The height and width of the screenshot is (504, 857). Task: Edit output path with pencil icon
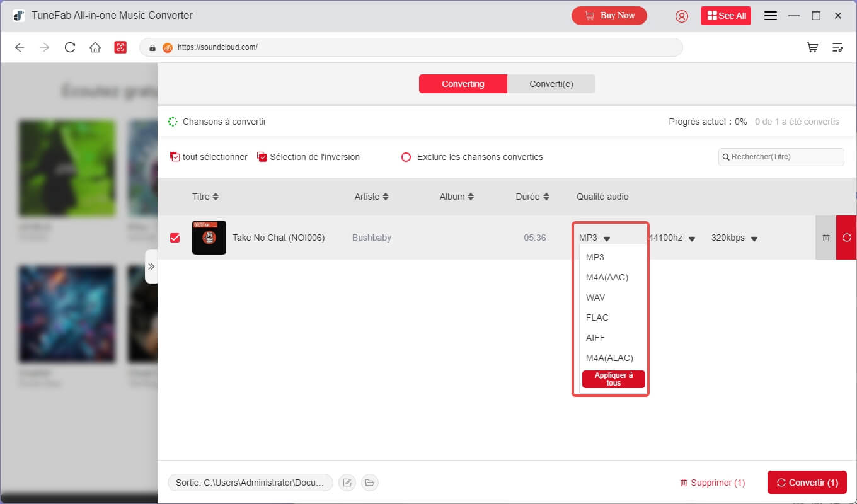pos(347,483)
